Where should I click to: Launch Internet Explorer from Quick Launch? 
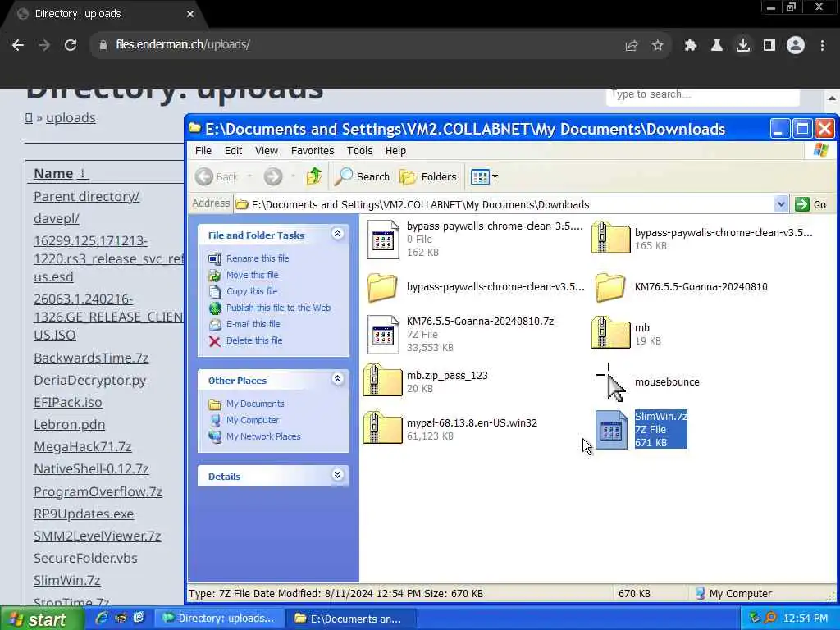[x=101, y=619]
